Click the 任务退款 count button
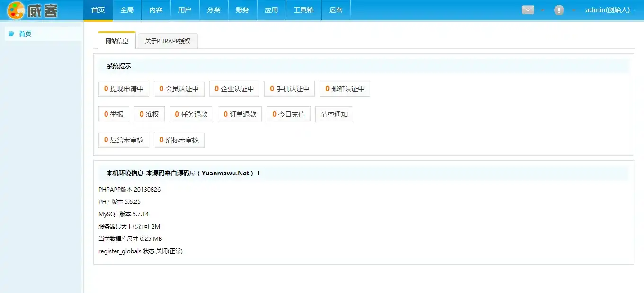Viewport: 644px width, 293px height. (x=191, y=114)
